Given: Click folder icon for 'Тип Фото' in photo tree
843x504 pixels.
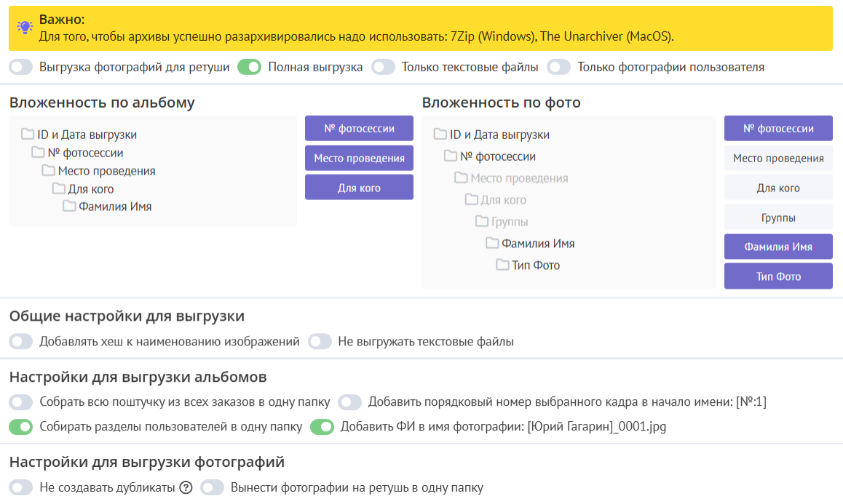Looking at the screenshot, I should pos(502,265).
